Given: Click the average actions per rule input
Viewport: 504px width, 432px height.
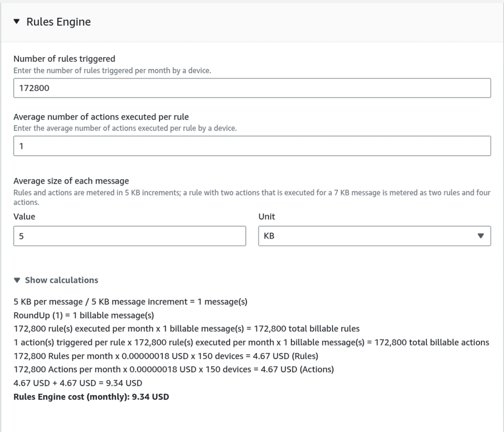Looking at the screenshot, I should click(x=252, y=146).
